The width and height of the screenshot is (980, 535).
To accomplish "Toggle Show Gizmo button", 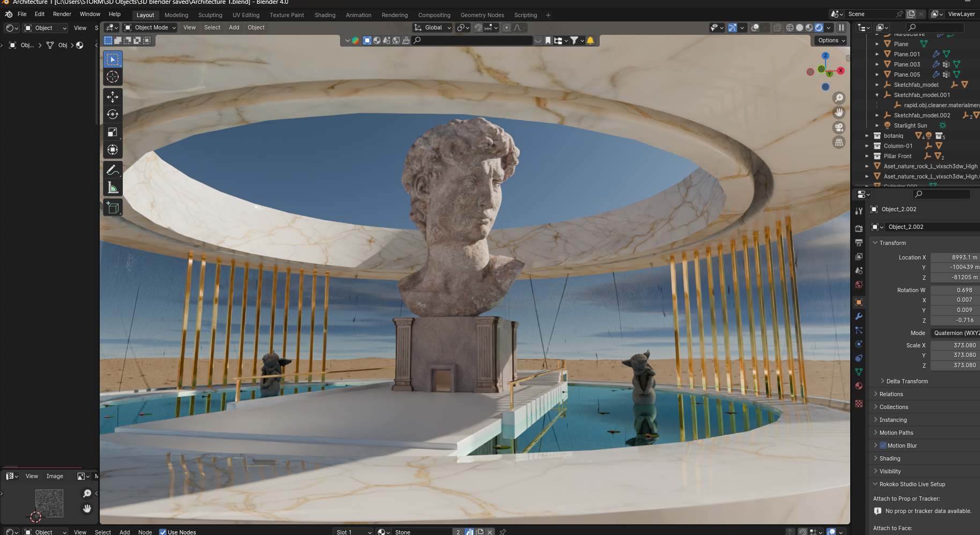I will click(732, 27).
